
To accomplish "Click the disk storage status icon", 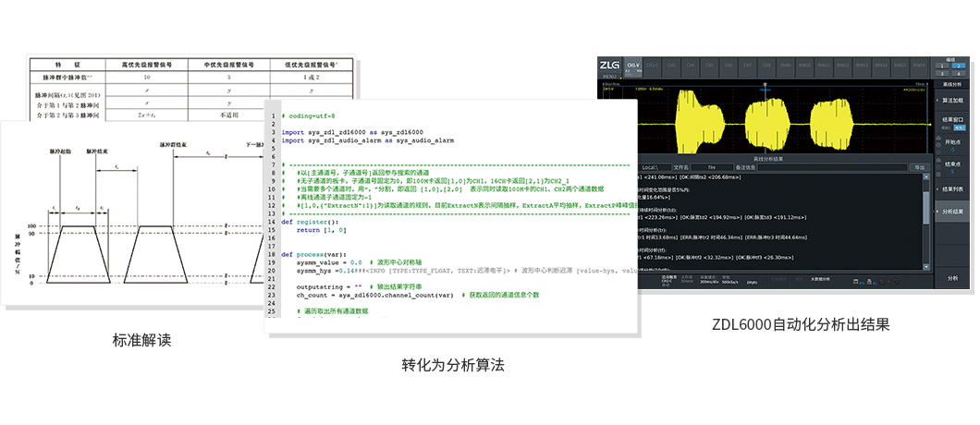I will click(x=855, y=282).
